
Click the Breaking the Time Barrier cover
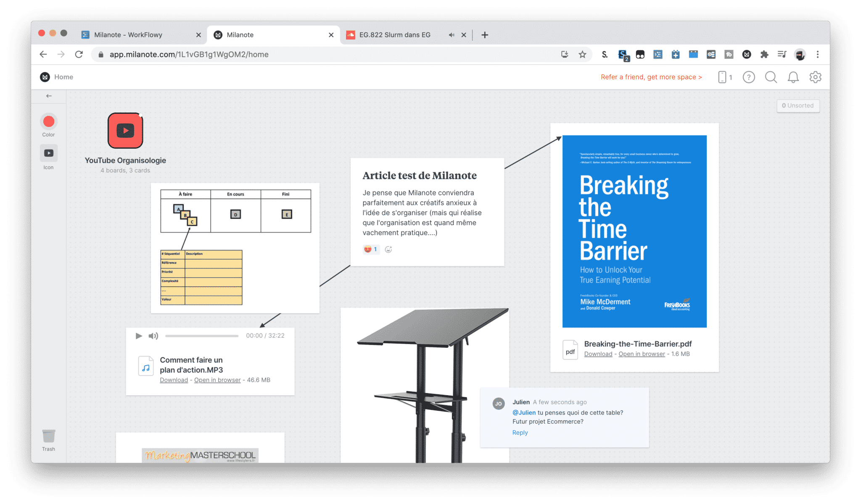(x=634, y=231)
